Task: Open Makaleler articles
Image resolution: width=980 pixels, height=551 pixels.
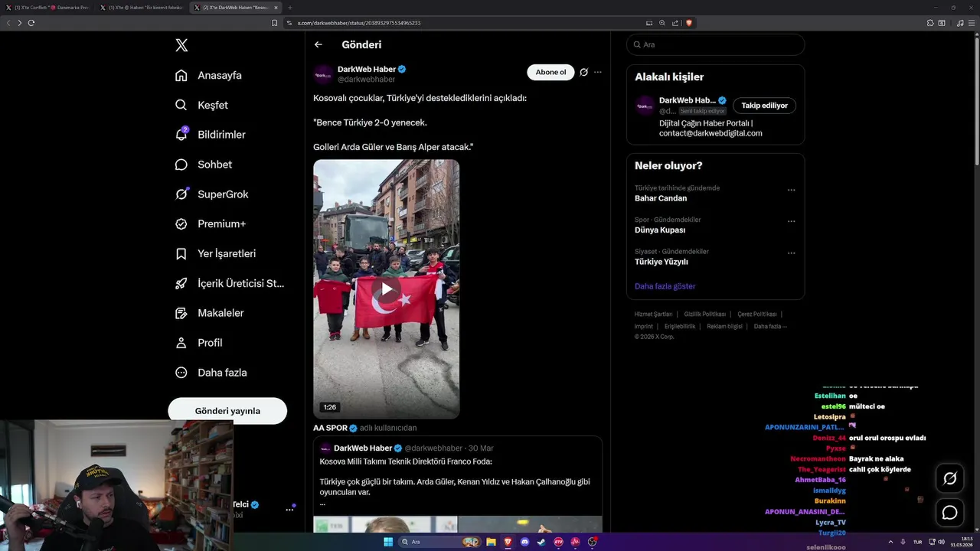Action: click(x=210, y=313)
